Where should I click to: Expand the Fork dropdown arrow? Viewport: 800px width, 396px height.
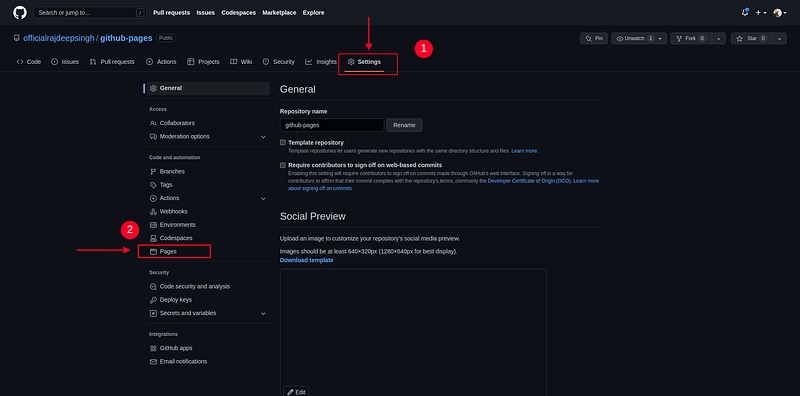tap(719, 38)
